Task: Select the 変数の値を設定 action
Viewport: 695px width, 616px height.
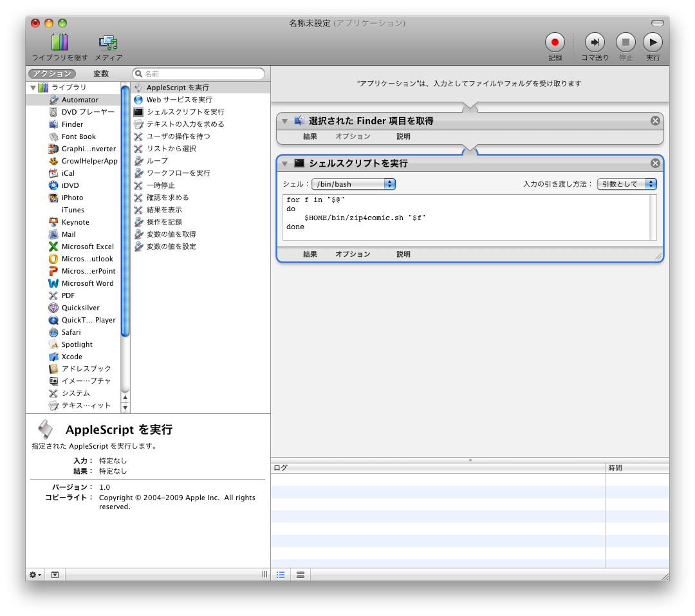Action: point(201,247)
